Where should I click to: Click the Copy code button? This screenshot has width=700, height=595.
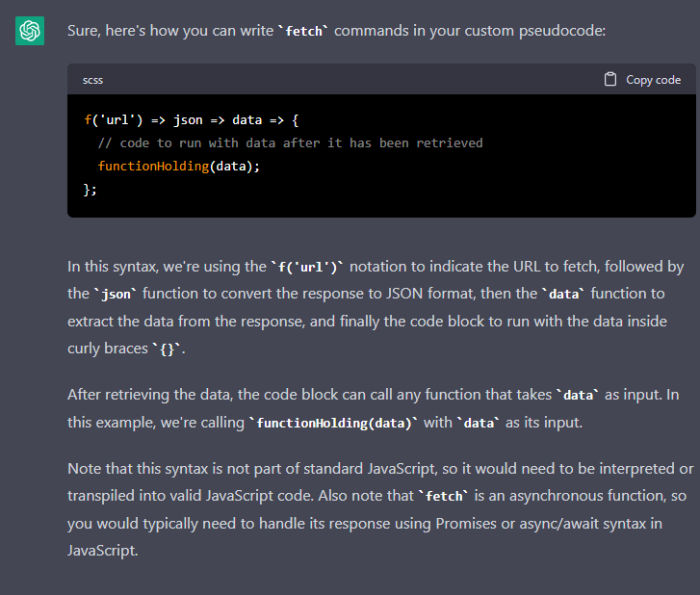click(642, 80)
